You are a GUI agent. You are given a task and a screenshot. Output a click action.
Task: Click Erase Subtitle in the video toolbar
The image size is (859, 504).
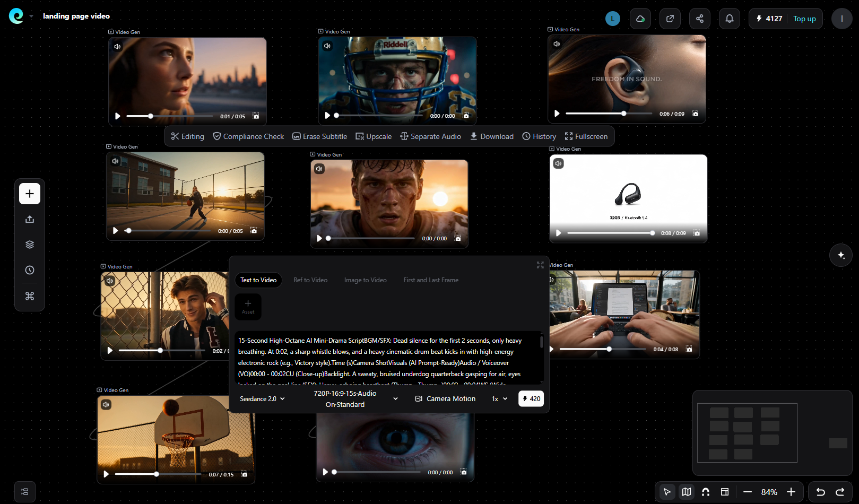320,136
